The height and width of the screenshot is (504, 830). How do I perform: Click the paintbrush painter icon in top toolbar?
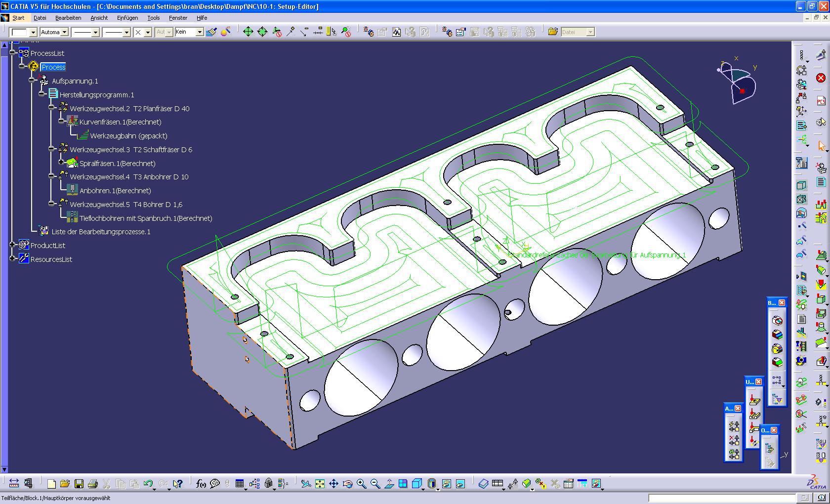click(211, 32)
